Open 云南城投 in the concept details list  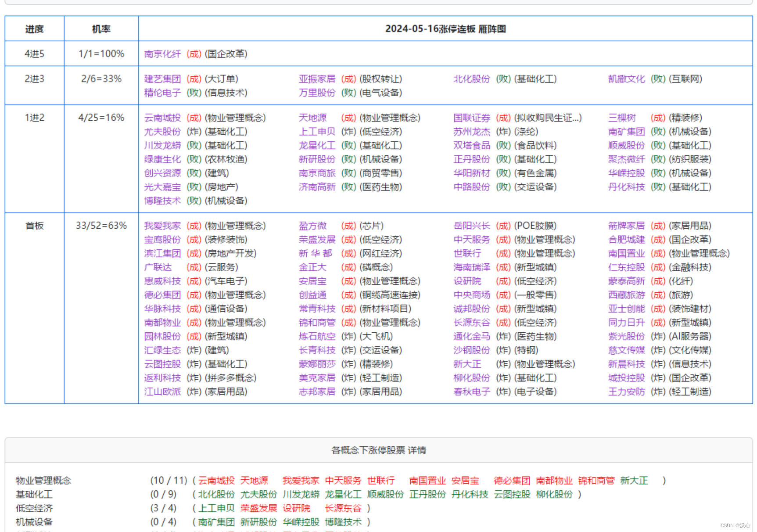pos(216,481)
